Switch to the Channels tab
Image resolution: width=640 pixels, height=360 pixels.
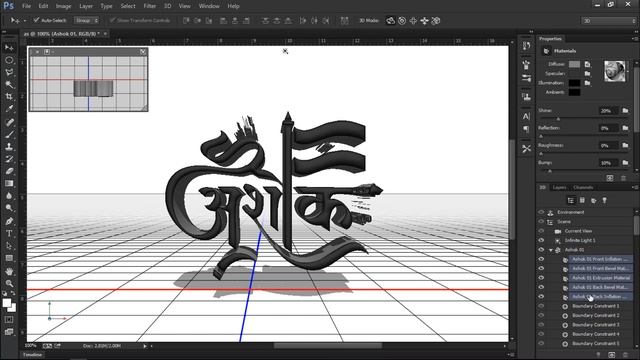(583, 187)
